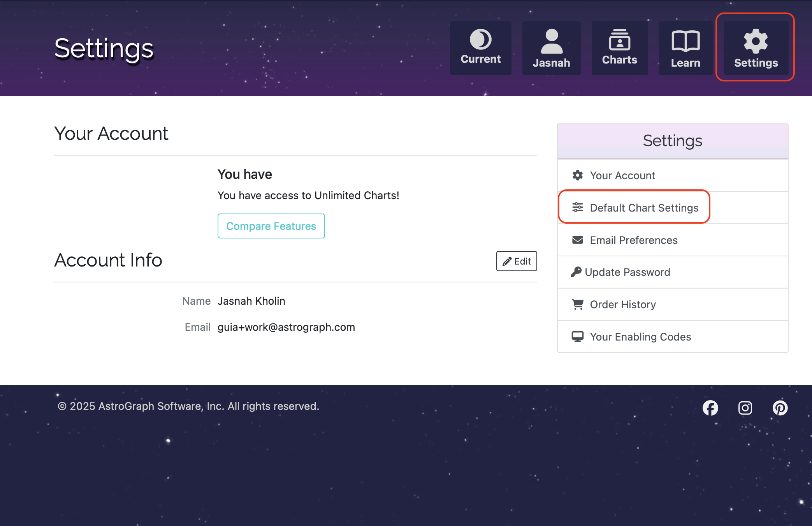This screenshot has height=526, width=812.
Task: Open Order History
Action: coord(622,304)
